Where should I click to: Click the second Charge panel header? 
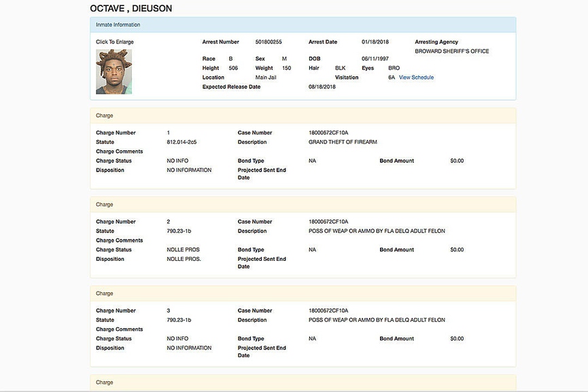tap(303, 204)
